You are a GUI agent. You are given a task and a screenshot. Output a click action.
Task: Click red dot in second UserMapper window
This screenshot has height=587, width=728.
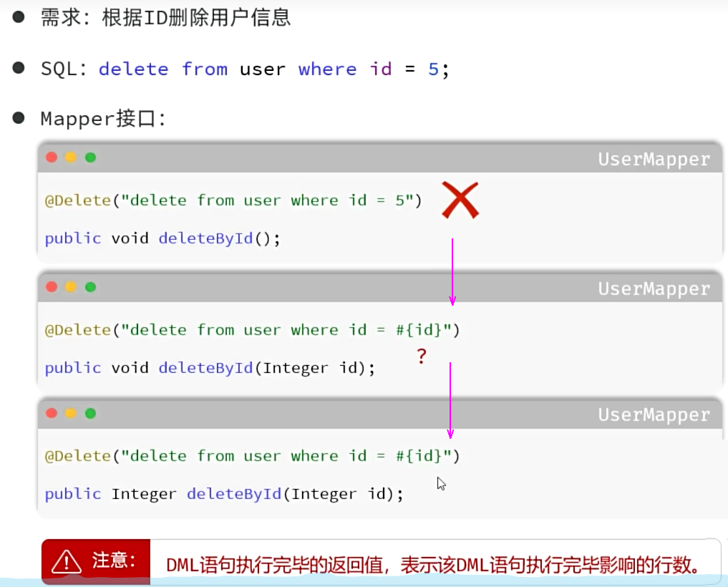coord(51,287)
